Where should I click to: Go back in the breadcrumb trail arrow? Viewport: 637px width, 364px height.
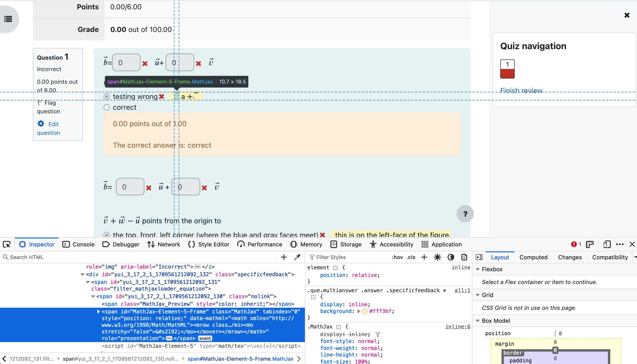coord(4,359)
